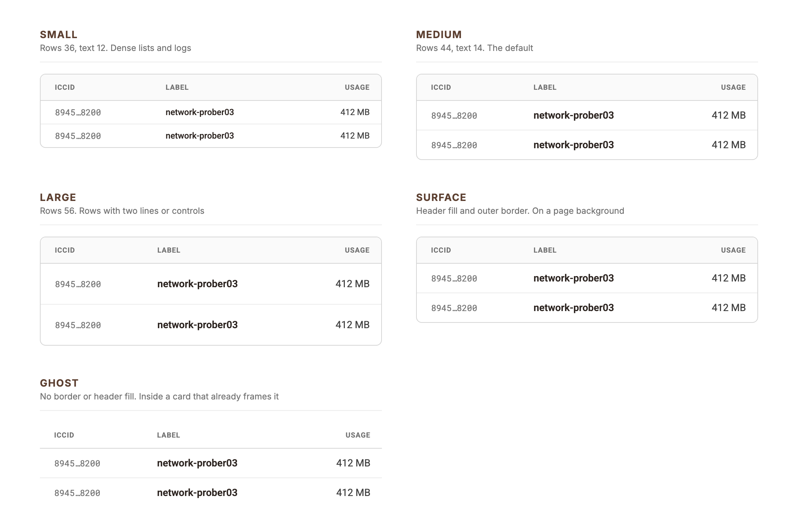This screenshot has width=798, height=532.
Task: Select first-row 8945…8200 cell in the Surface table
Action: pyautogui.click(x=454, y=279)
